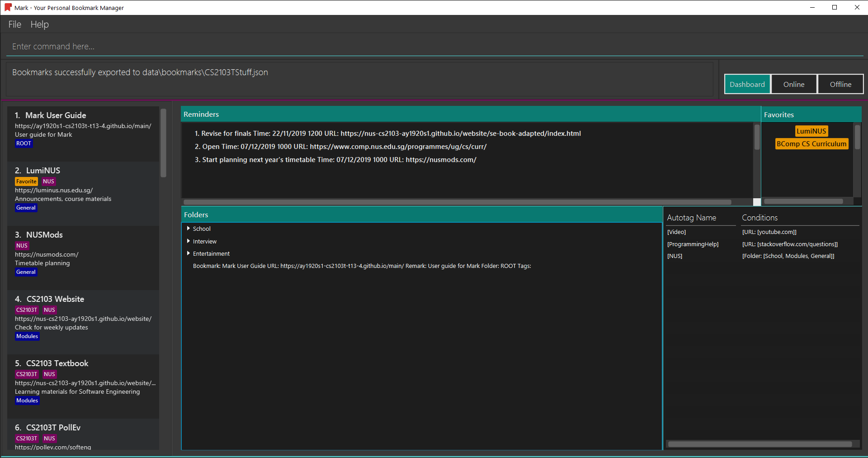The width and height of the screenshot is (868, 458).
Task: Minimize the Mark window
Action: tap(812, 7)
